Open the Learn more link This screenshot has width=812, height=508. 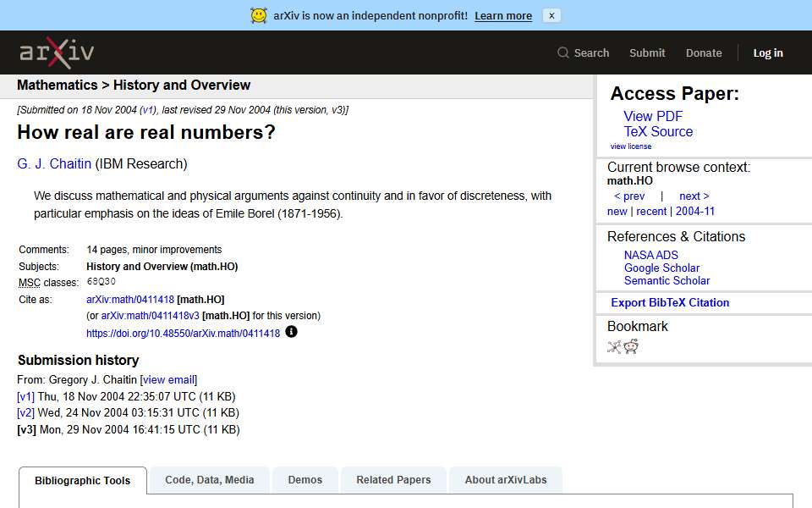tap(502, 16)
